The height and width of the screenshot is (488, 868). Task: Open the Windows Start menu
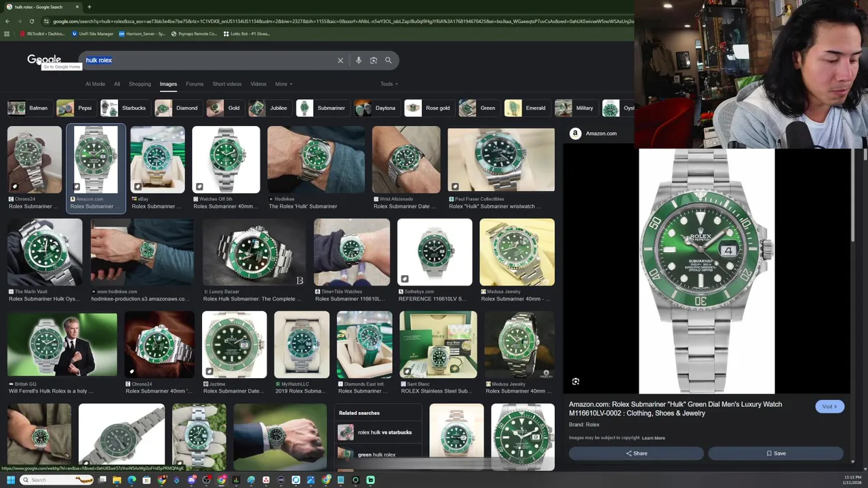tap(11, 480)
